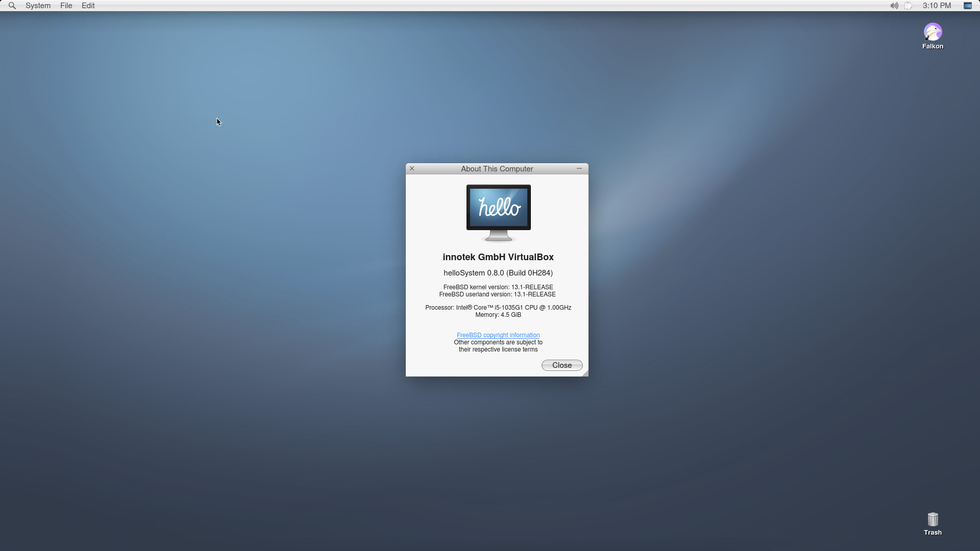This screenshot has height=551, width=980.
Task: Open FreeBSD copyright information link
Action: [498, 335]
